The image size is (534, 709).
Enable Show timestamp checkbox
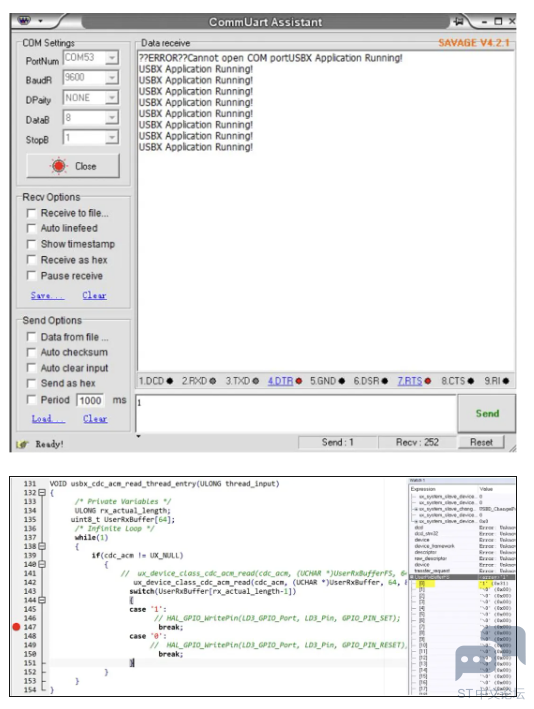click(x=31, y=244)
